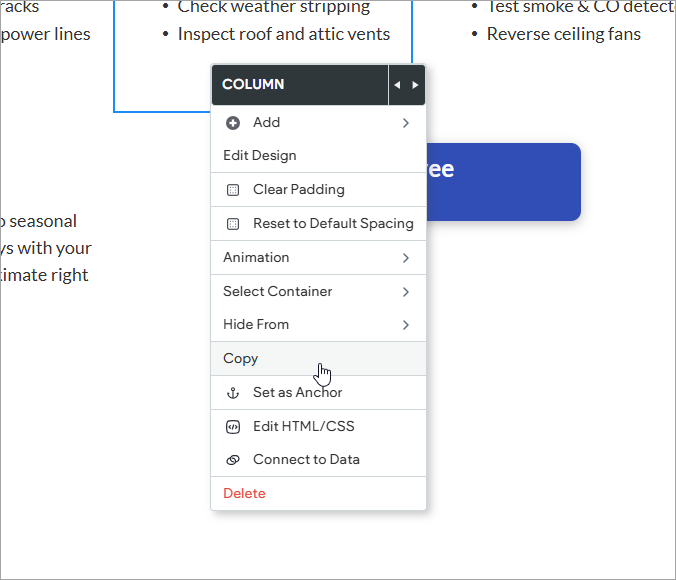Select the Set as Anchor option
The image size is (676, 580).
(x=297, y=393)
